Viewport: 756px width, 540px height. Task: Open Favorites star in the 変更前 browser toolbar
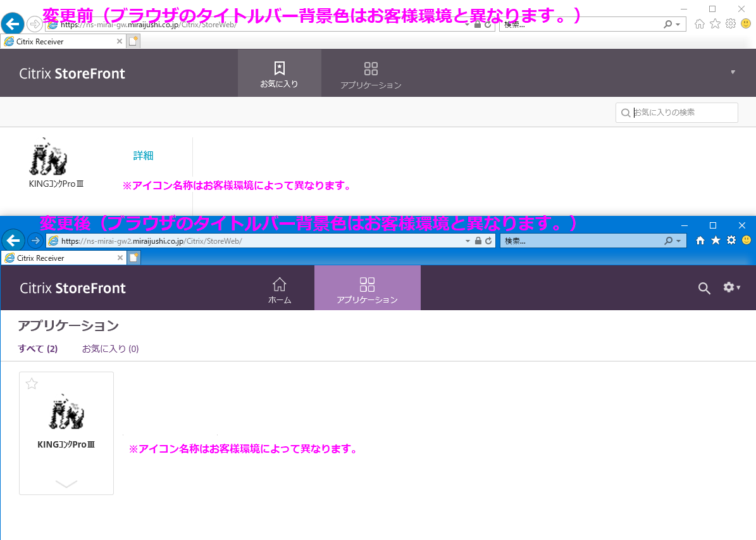[x=715, y=23]
